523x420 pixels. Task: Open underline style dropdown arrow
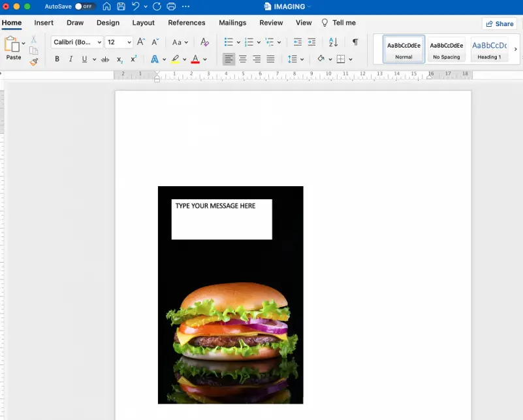(x=95, y=59)
